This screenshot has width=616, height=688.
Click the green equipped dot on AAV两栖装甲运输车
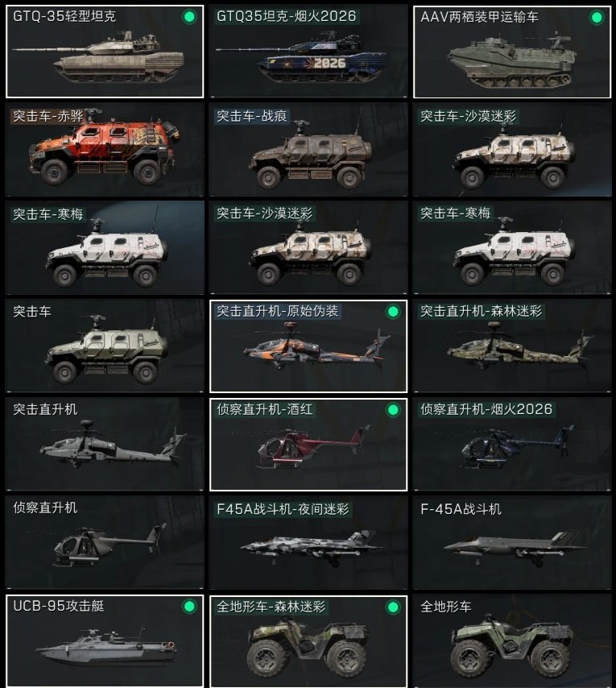[x=597, y=18]
